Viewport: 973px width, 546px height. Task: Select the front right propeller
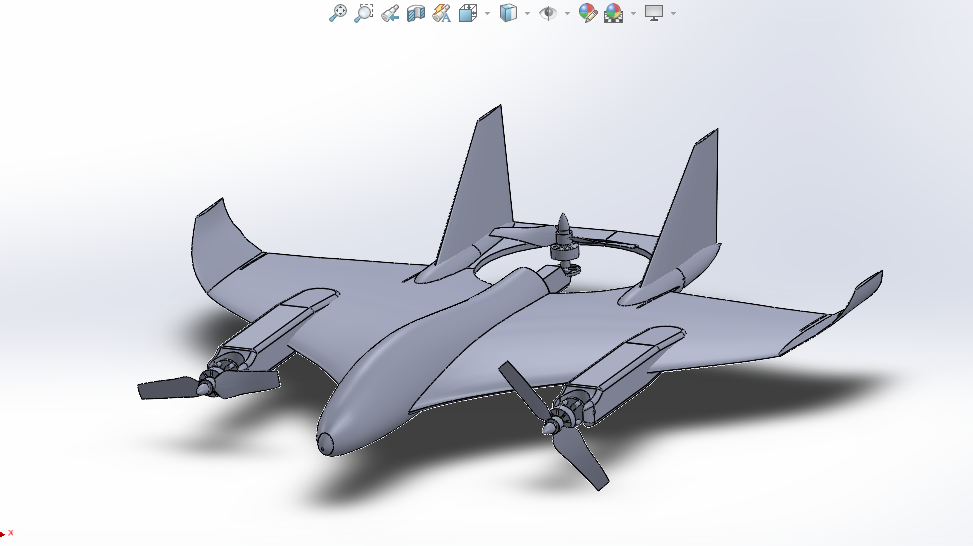point(554,426)
